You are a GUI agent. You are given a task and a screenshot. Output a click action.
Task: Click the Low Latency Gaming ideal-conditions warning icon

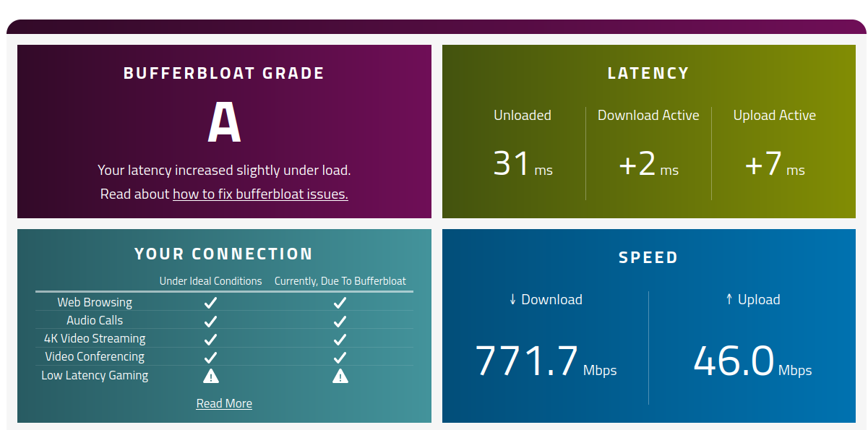click(x=210, y=376)
